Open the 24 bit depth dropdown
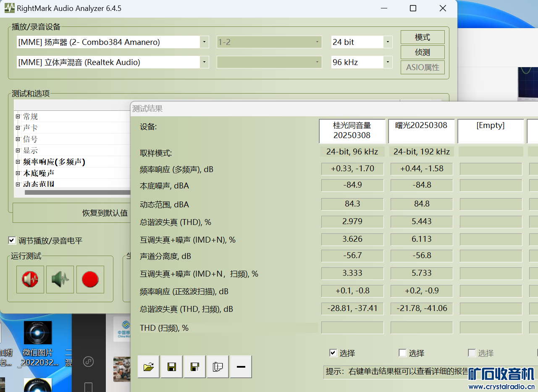 click(x=388, y=42)
